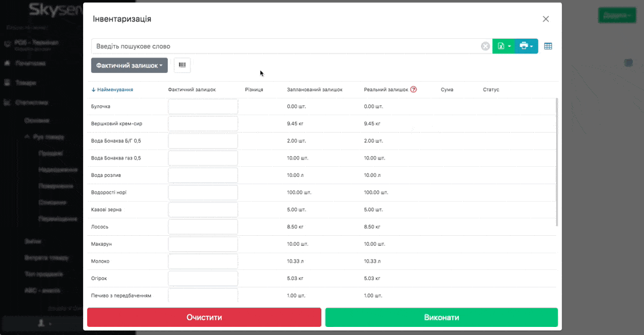
Task: Enter actual stock field for Вершковий крем-сир
Action: [203, 124]
